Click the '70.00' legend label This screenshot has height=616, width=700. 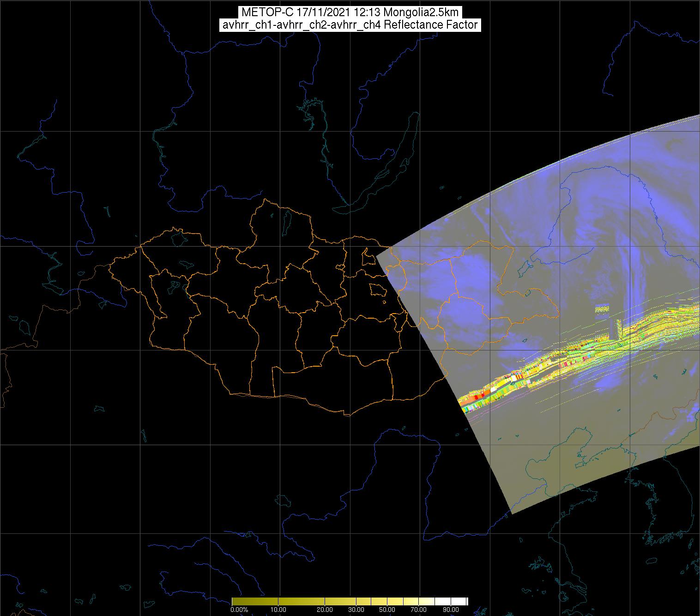(x=418, y=610)
